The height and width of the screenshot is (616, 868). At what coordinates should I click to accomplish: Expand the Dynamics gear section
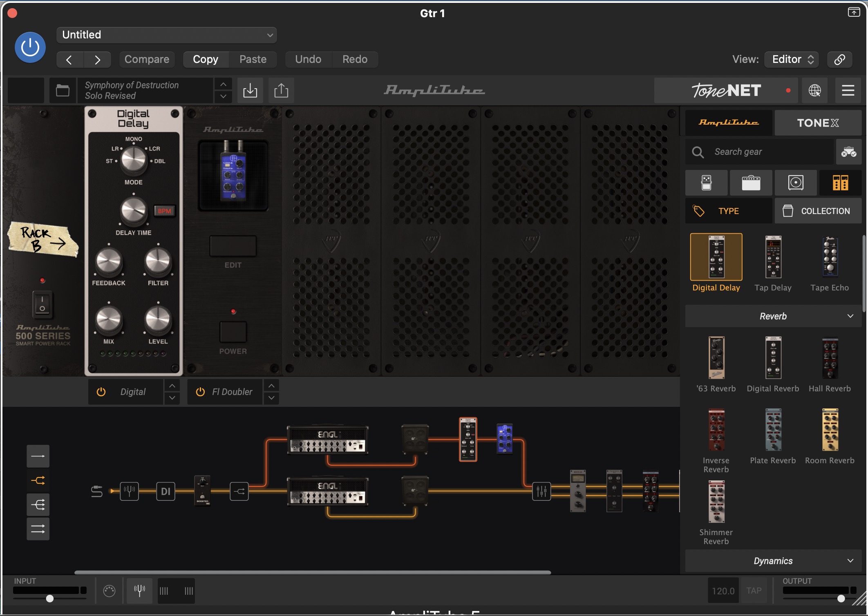pos(773,561)
